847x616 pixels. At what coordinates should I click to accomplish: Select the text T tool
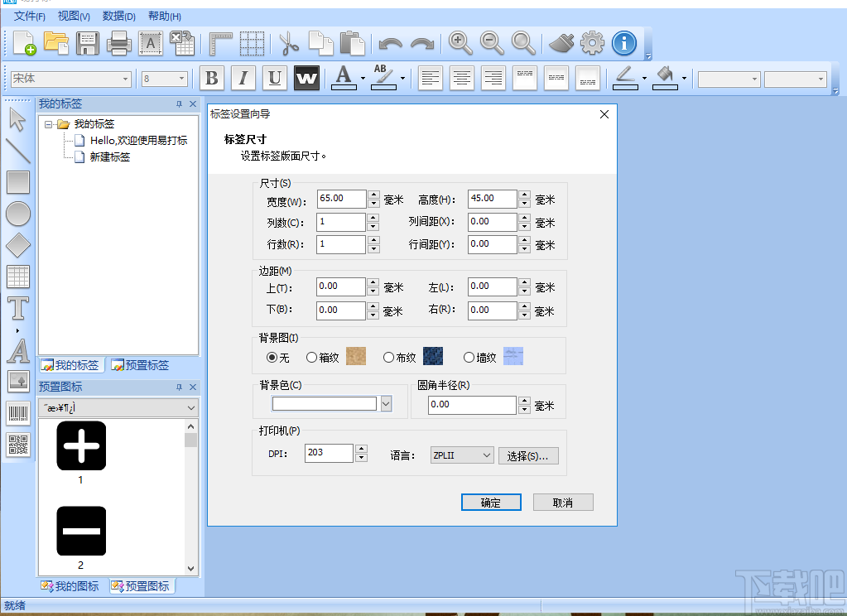point(18,309)
